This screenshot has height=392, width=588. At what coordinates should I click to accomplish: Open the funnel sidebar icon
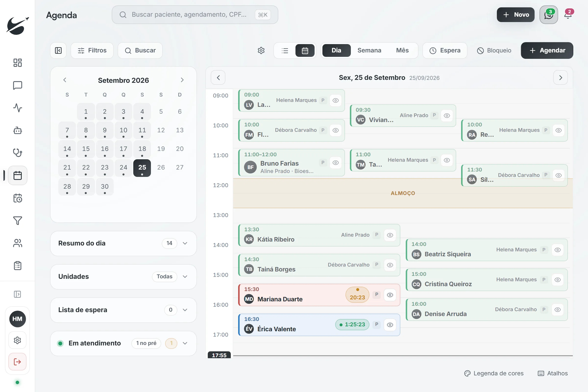[17, 220]
